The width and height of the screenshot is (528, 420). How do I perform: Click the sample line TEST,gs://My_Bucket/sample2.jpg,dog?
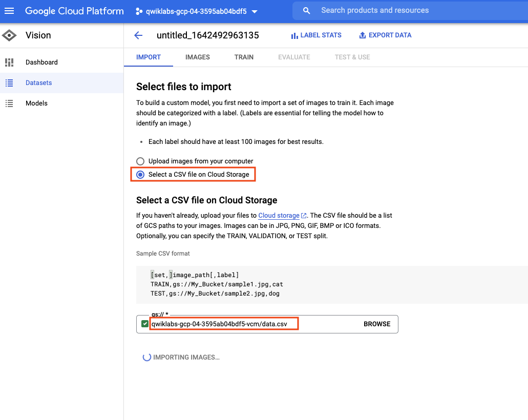215,293
